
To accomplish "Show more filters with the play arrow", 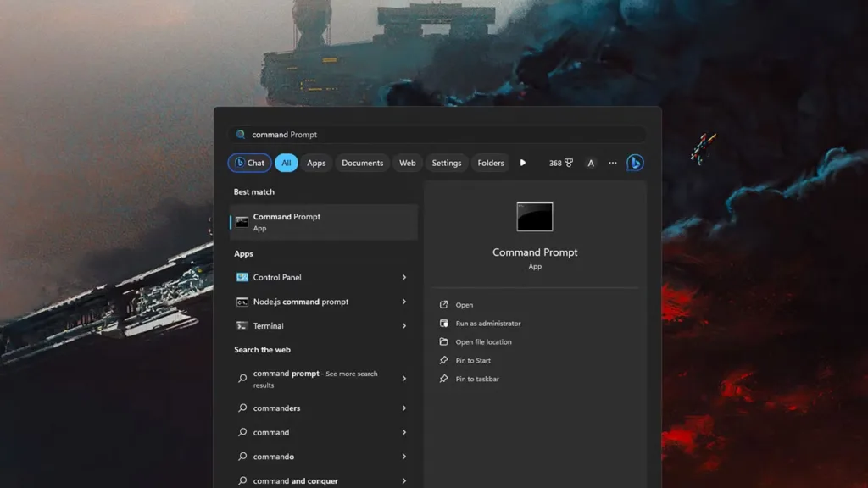I will pos(522,163).
